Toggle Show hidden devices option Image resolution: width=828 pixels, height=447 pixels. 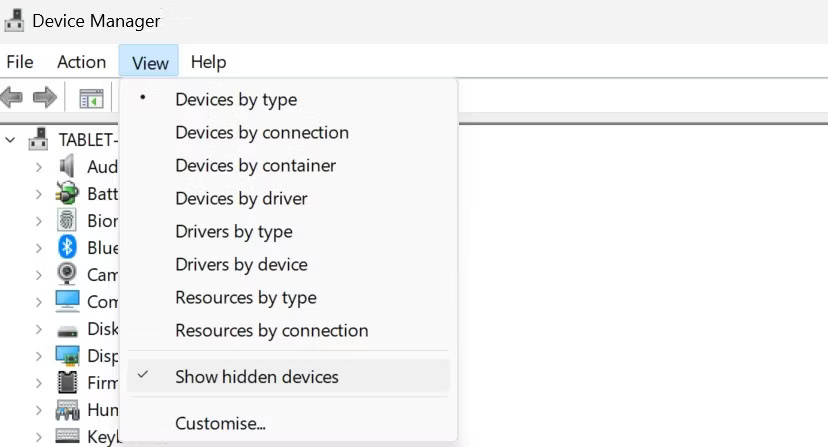pyautogui.click(x=257, y=377)
